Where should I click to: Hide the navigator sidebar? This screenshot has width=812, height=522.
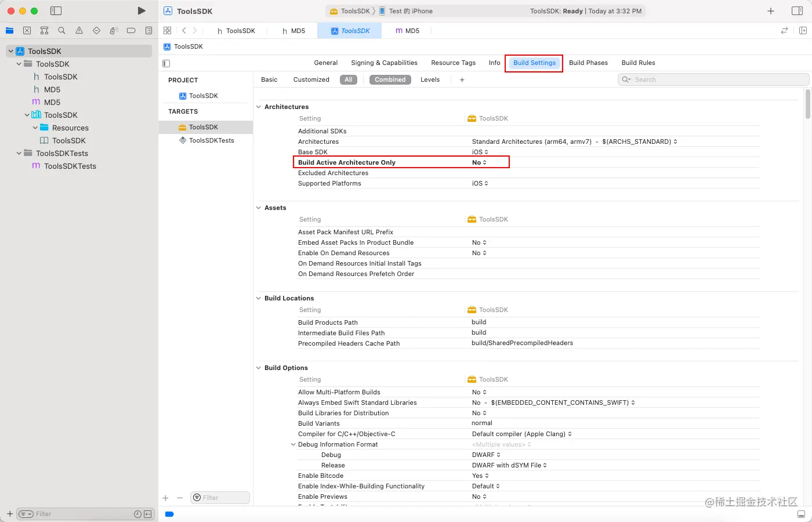(56, 11)
